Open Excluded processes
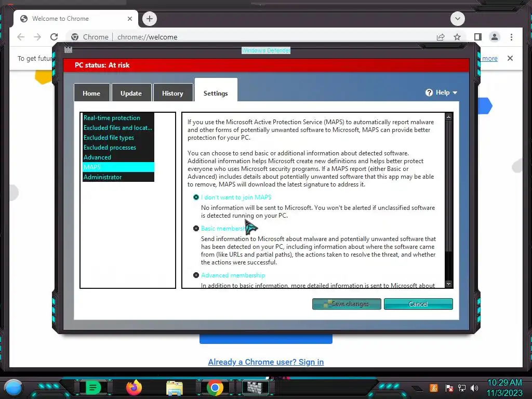Viewport: 532px width, 399px height. [118, 147]
